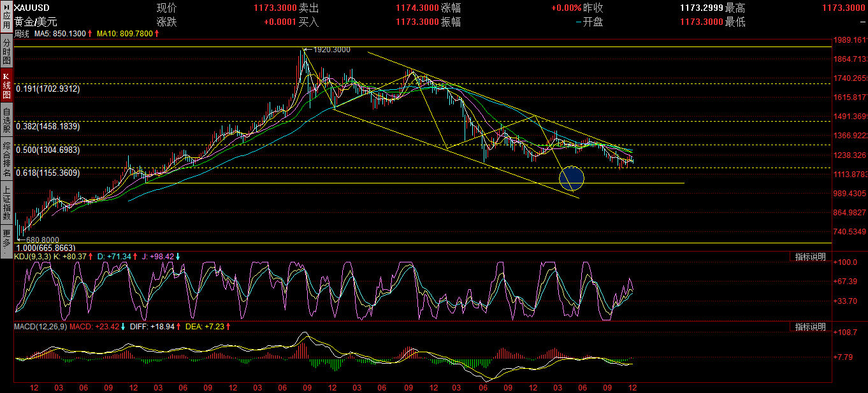Click the 黄金/美元 name label
Viewport: 868px width, 393px height.
pos(36,22)
